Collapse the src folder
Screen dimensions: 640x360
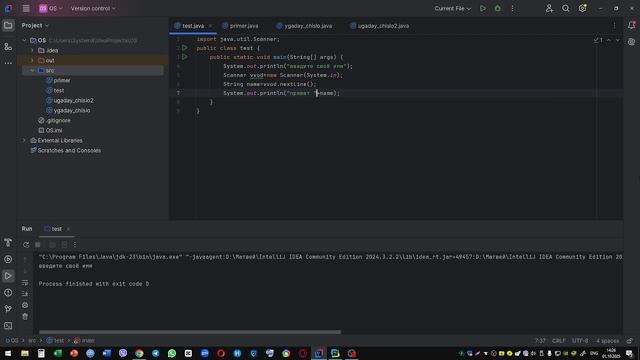32,70
